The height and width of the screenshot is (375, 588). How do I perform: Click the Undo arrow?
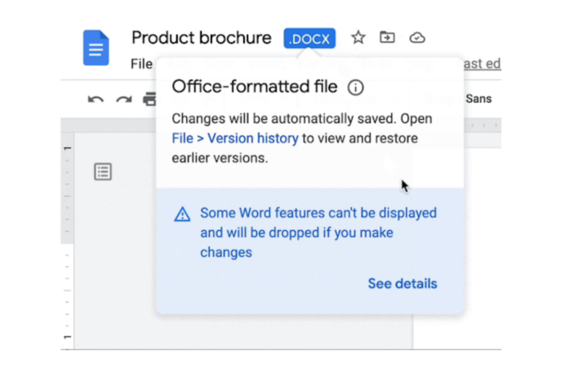tap(96, 100)
